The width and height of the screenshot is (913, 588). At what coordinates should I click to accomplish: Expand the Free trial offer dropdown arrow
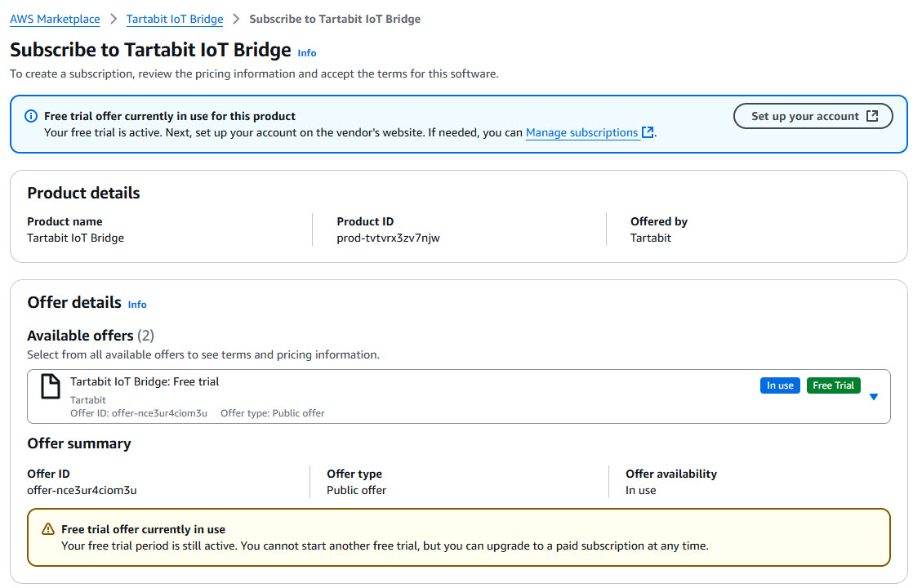point(874,396)
